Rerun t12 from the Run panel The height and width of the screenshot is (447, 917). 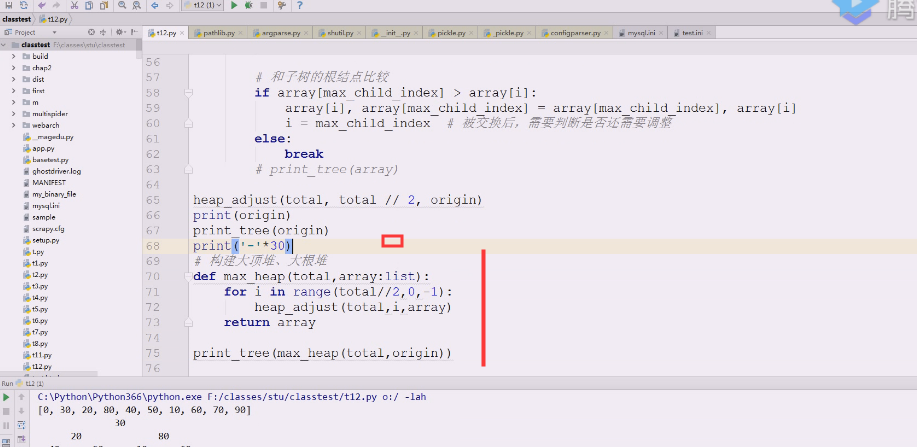(x=6, y=397)
